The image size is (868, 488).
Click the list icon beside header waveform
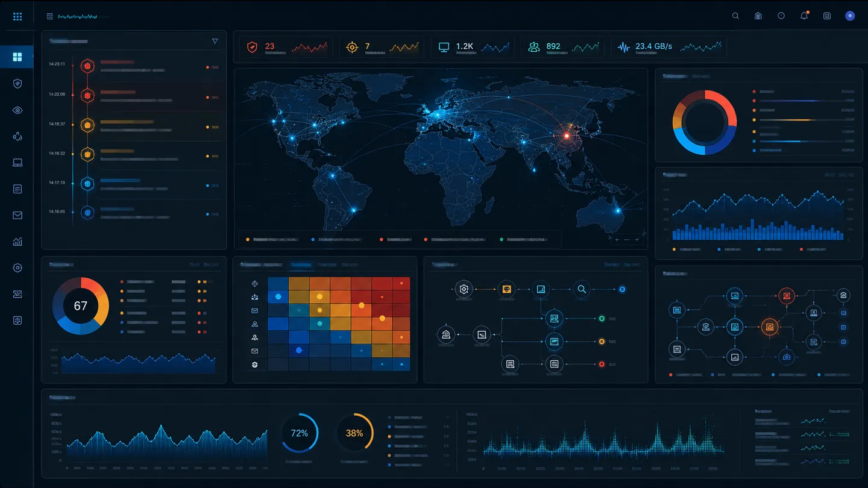point(49,17)
